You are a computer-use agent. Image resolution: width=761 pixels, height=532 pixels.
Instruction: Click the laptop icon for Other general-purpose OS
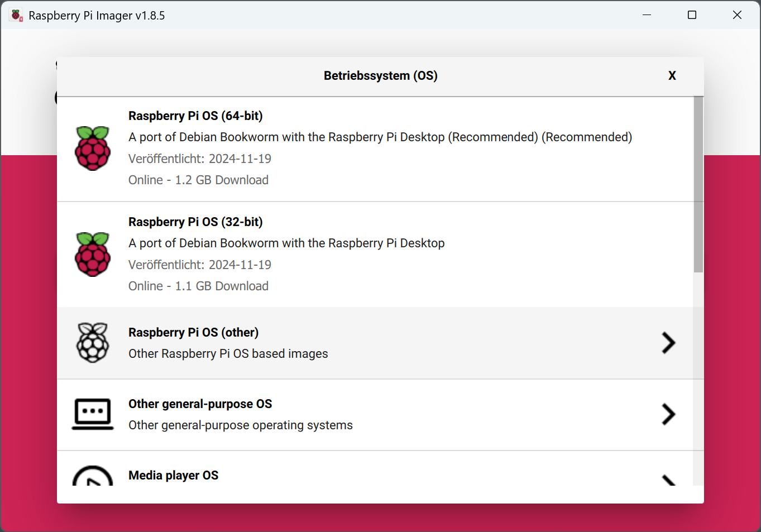(x=93, y=414)
